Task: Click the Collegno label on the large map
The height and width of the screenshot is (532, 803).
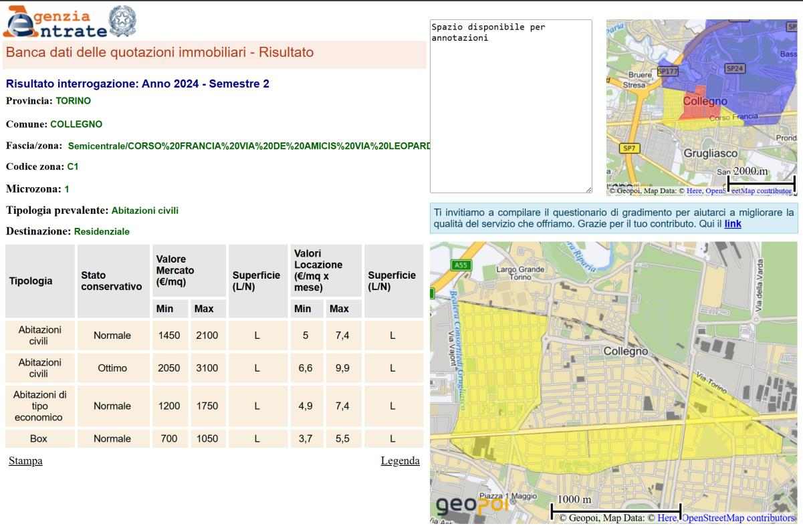Action: click(626, 351)
